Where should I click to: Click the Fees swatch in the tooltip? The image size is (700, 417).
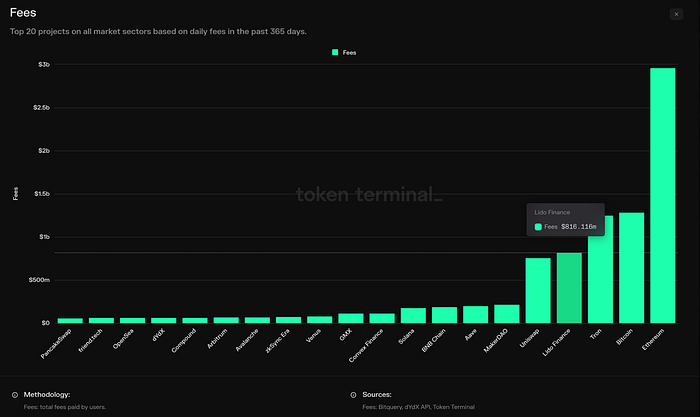click(538, 227)
